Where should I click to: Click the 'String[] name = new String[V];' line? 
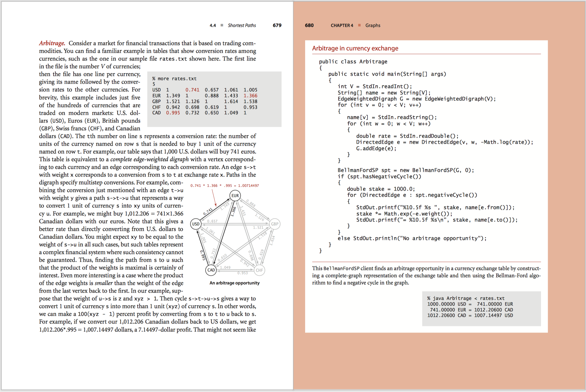pyautogui.click(x=384, y=93)
